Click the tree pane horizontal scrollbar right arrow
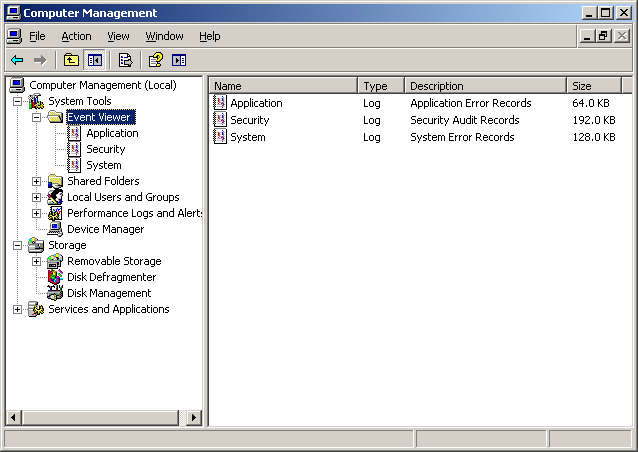The width and height of the screenshot is (638, 452). pos(194,417)
